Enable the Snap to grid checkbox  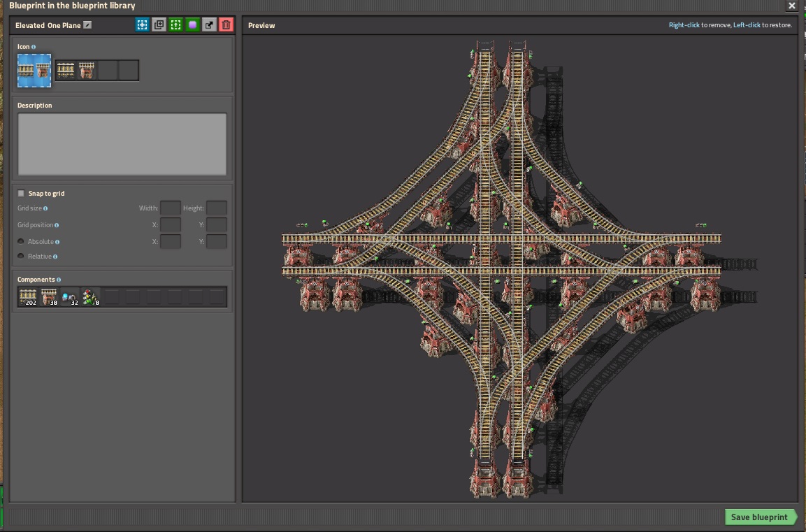21,194
